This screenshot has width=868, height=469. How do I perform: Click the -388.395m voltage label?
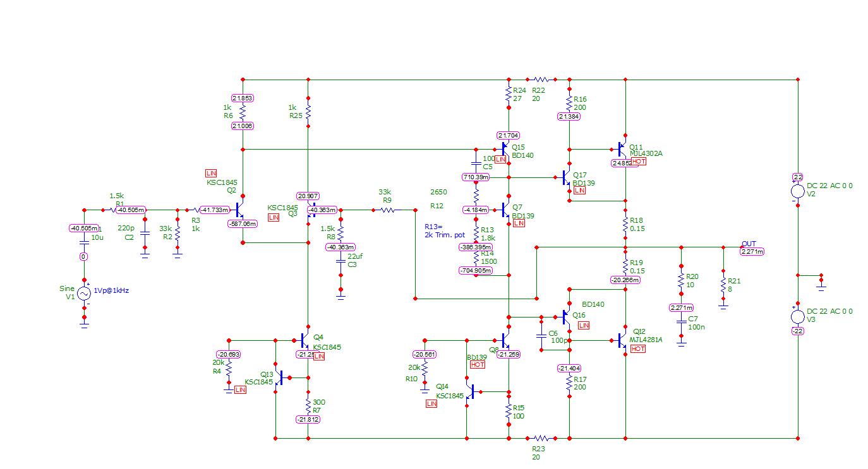(476, 247)
